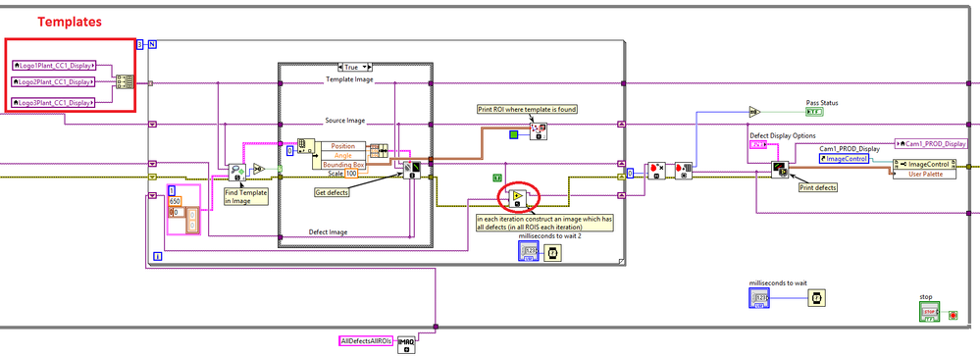Select Bounding Box in the unbundle node

[x=342, y=165]
